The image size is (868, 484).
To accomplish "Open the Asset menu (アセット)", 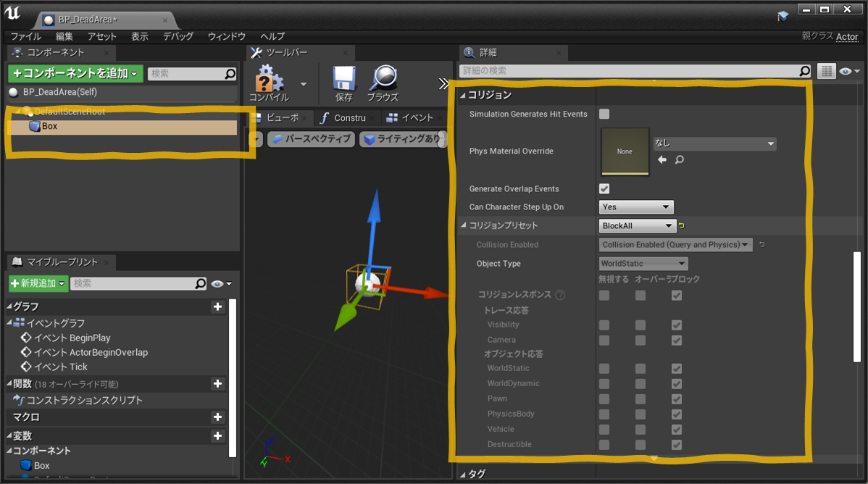I will point(102,36).
